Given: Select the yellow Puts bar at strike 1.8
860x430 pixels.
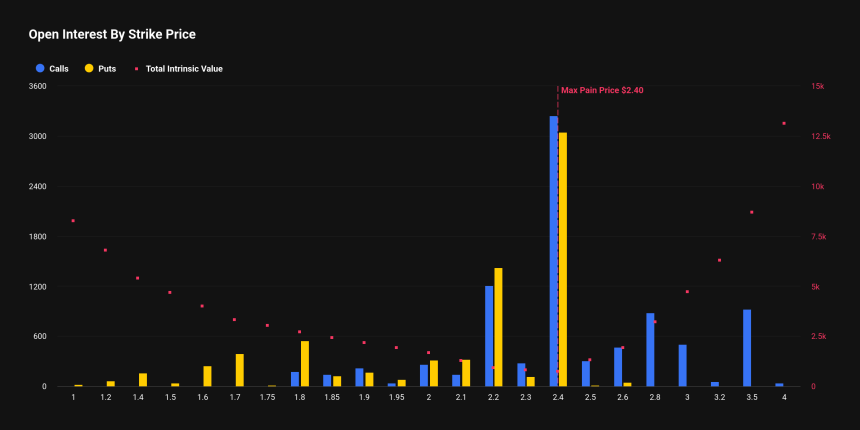Looking at the screenshot, I should coord(305,363).
